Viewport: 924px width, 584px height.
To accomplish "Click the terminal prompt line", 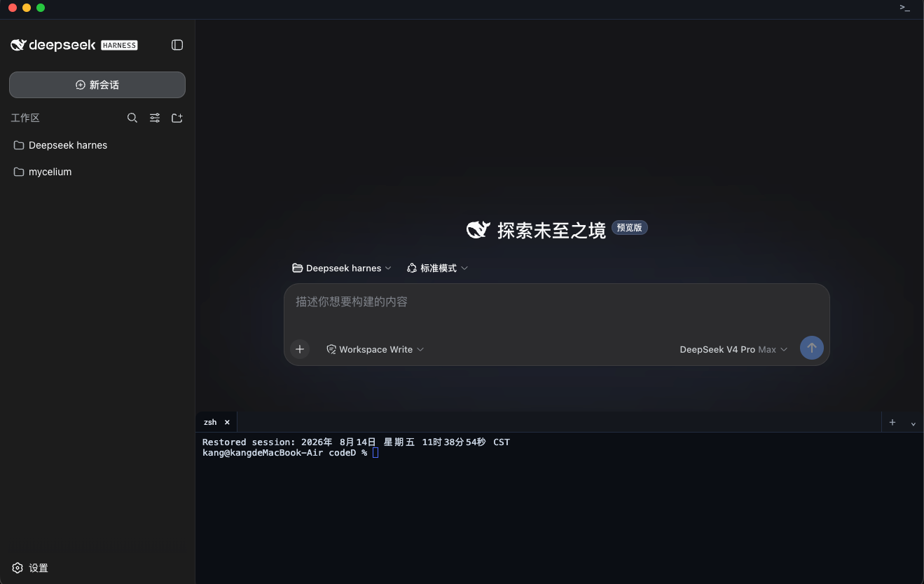I will (x=290, y=453).
